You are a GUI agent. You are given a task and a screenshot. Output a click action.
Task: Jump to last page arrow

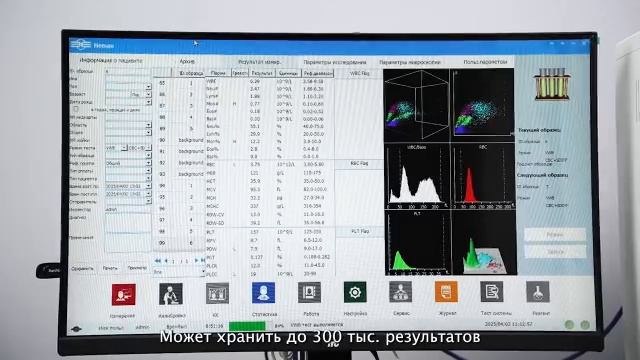(x=202, y=260)
